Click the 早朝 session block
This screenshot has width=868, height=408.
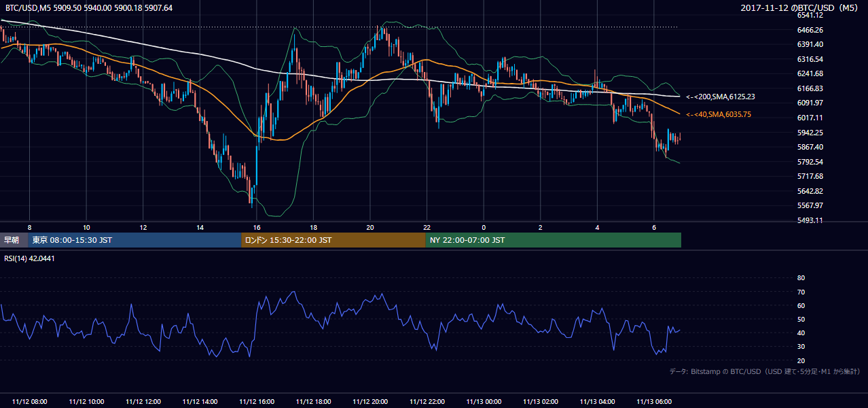[14, 240]
